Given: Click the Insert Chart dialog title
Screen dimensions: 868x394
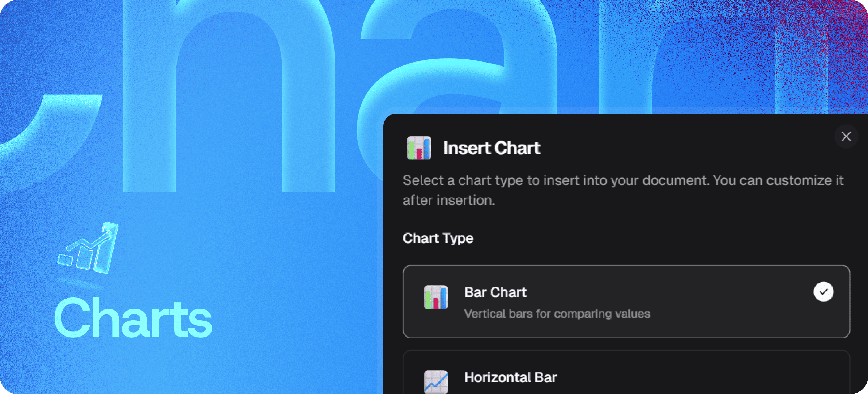Looking at the screenshot, I should (x=492, y=148).
